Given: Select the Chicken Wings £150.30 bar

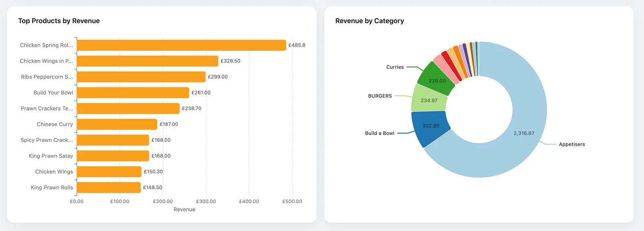Looking at the screenshot, I should 109,172.
